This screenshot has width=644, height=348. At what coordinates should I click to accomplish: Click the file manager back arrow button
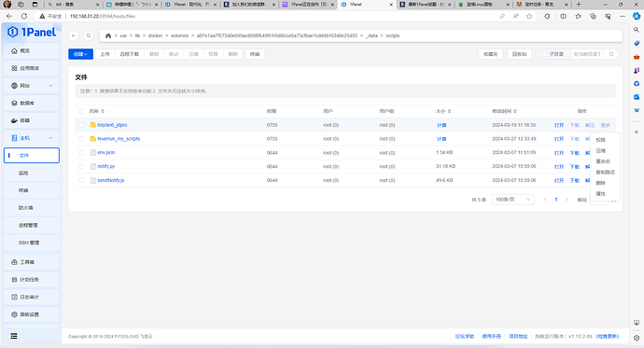click(74, 35)
